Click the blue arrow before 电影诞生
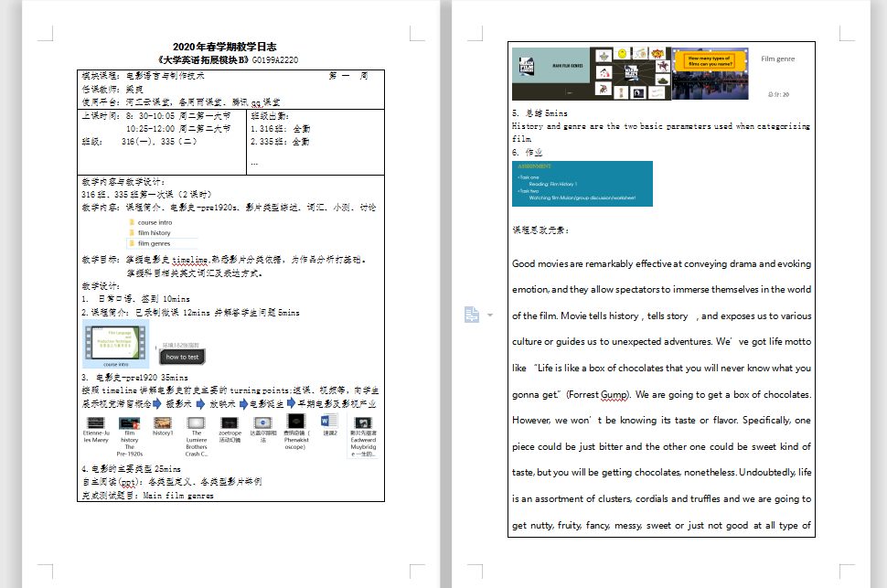The image size is (887, 588). [243, 403]
